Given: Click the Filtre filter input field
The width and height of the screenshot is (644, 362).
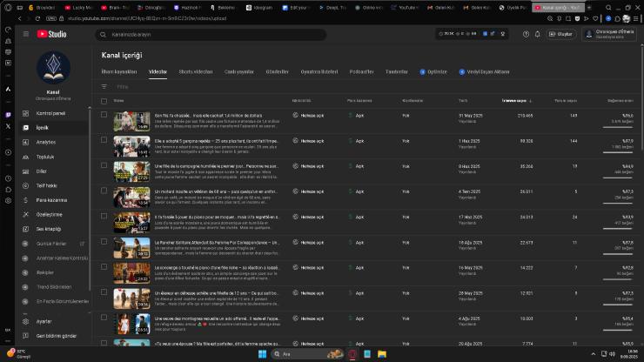Looking at the screenshot, I should click(x=124, y=87).
